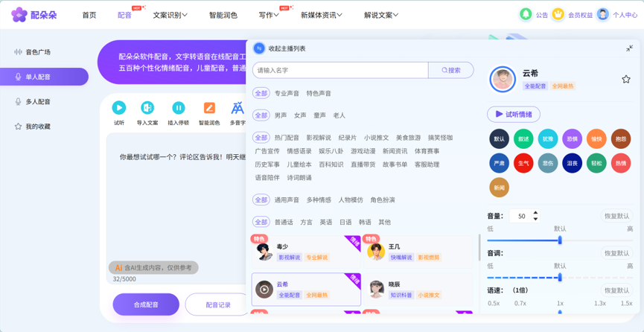Screen dimensions: 644x332
Task: Expand the 解说文案 dropdown menu
Action: click(381, 15)
